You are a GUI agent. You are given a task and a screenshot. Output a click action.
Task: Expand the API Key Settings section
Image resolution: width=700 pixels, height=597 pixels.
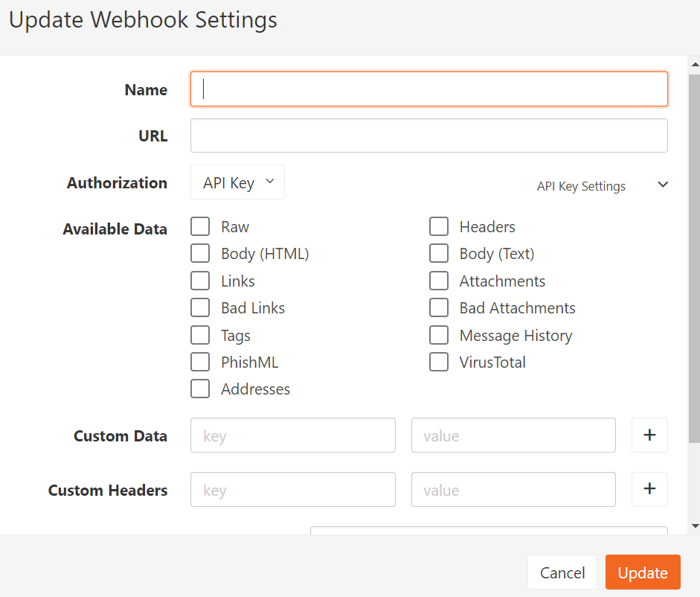662,185
